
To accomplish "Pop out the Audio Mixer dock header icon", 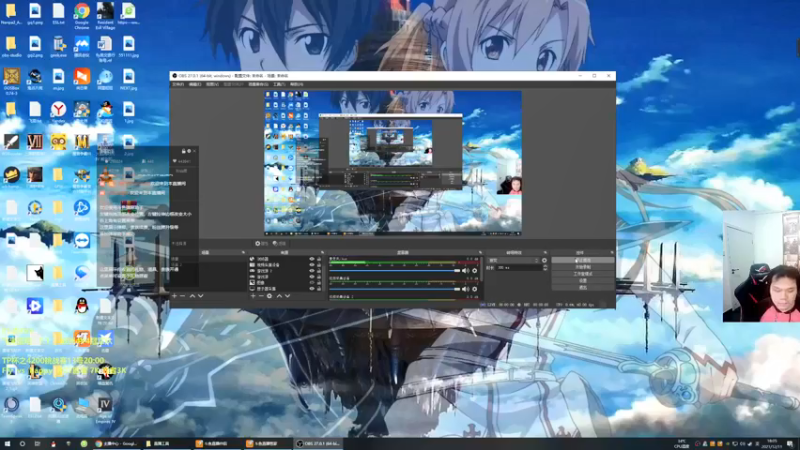I will 480,253.
